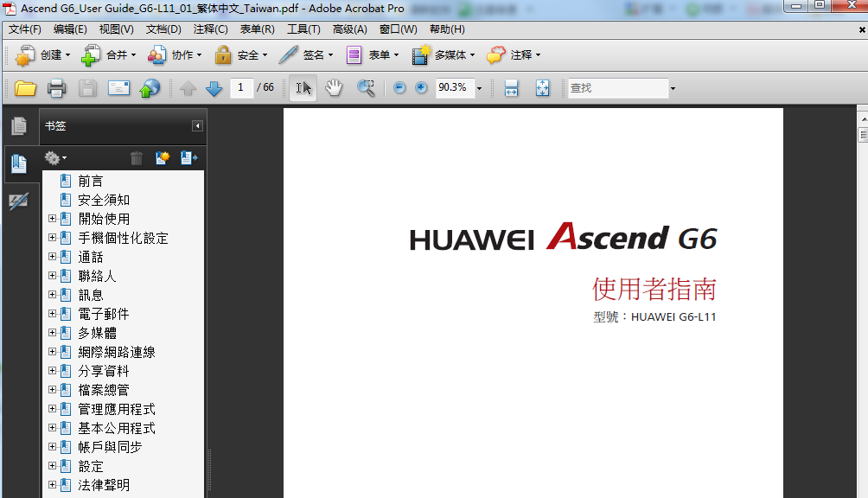Go to previous page with up arrow

188,88
